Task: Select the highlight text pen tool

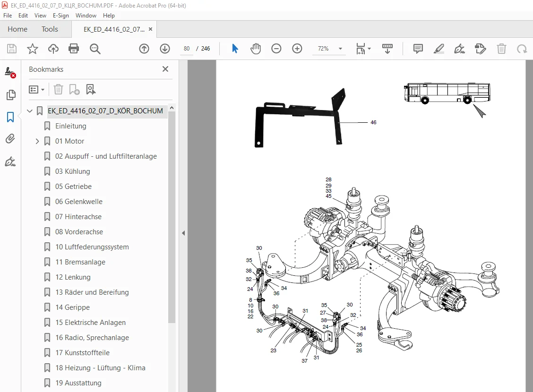Action: click(x=439, y=49)
